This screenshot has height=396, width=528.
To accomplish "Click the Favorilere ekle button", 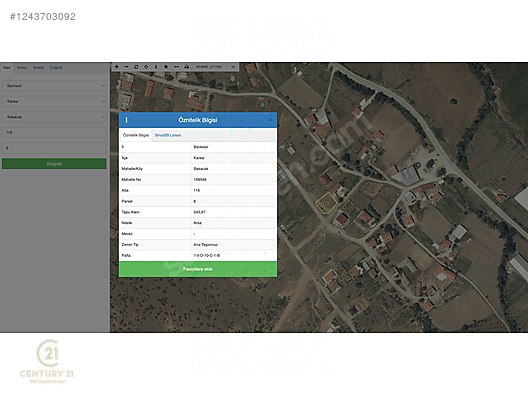I will (198, 269).
